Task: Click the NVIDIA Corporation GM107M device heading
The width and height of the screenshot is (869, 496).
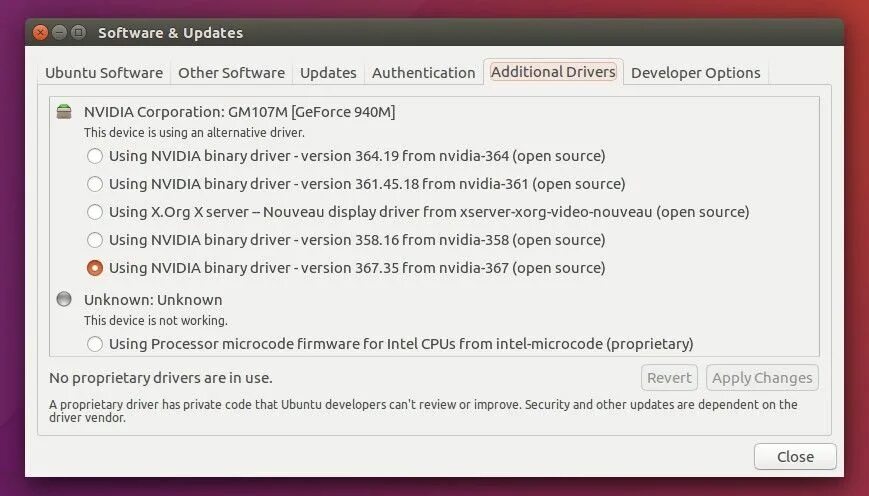Action: [x=239, y=112]
